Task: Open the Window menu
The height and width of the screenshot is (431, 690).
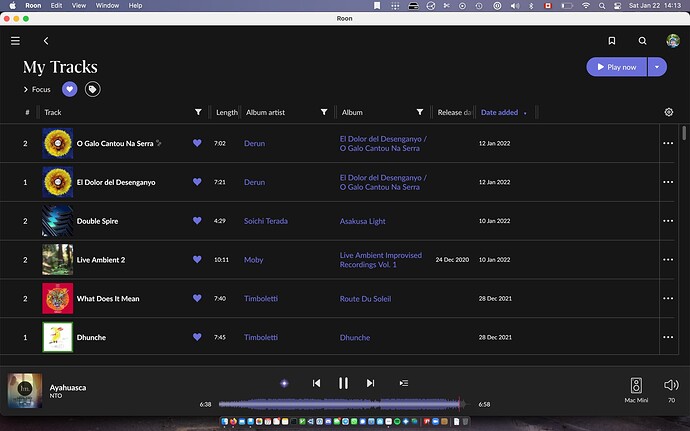Action: [107, 6]
